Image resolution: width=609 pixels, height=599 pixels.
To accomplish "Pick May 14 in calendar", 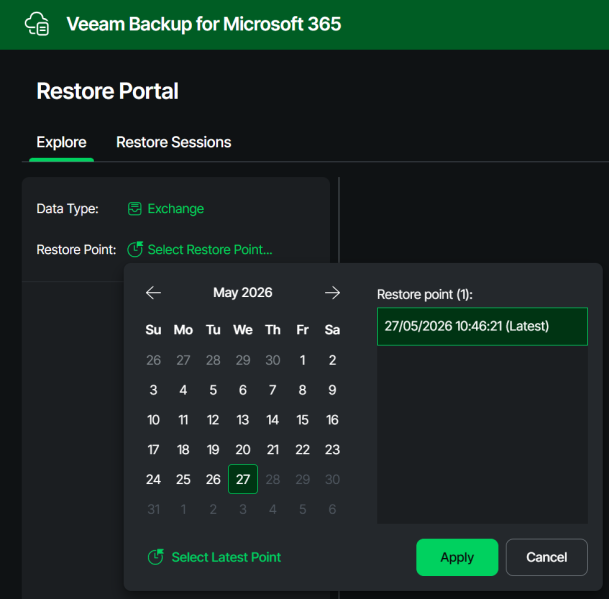I will 273,420.
